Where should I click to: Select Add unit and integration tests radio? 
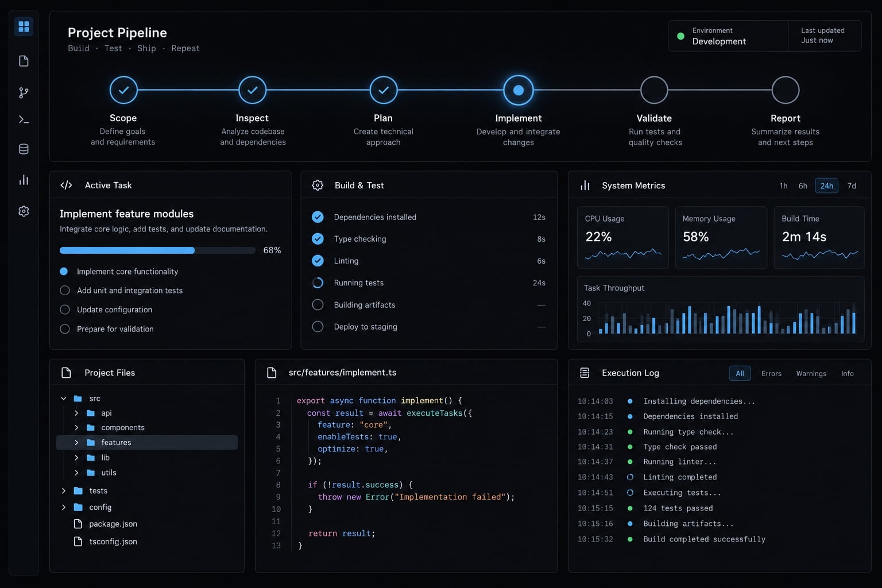point(65,291)
